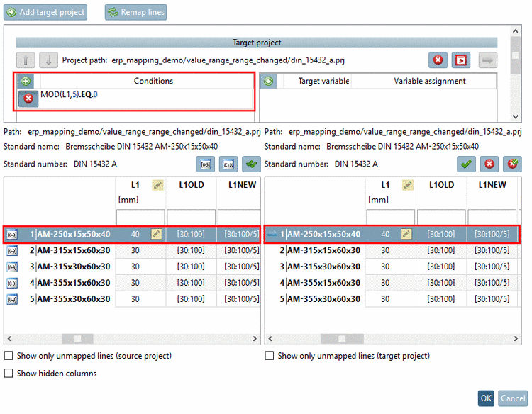532x414 pixels.
Task: Click the second mapping icon beside source Standard number
Action: (228, 164)
